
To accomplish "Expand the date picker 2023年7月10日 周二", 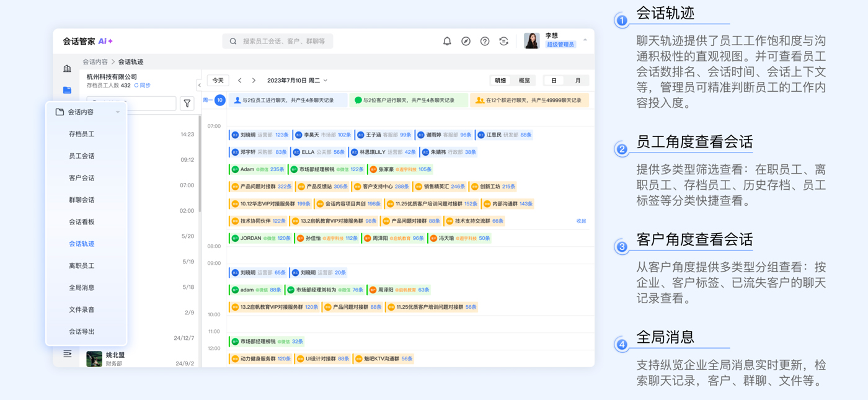I will point(297,81).
